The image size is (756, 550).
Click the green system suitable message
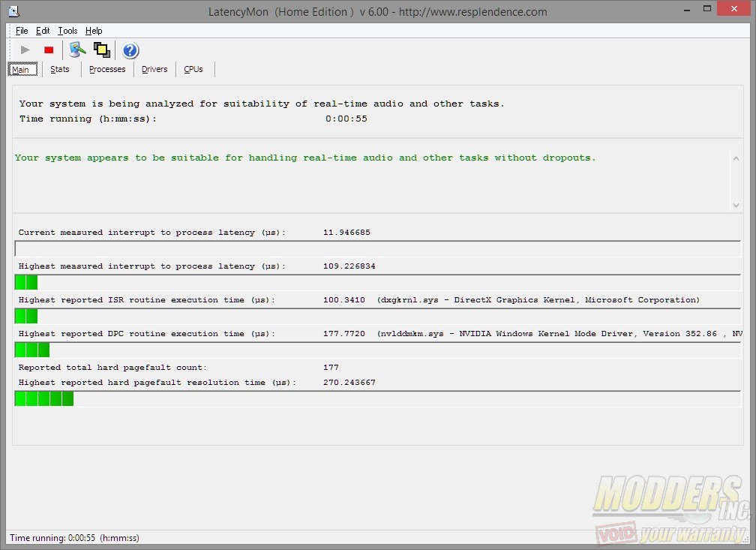305,158
